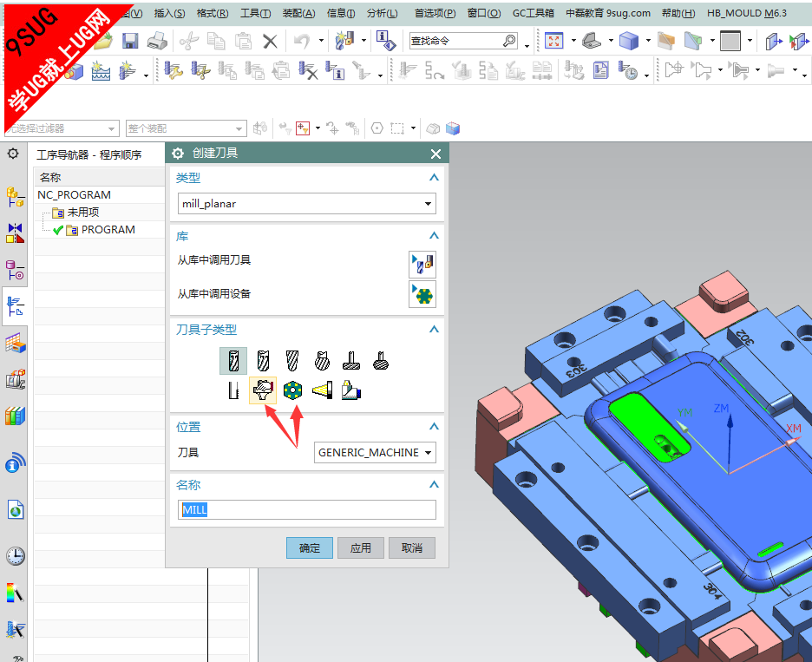This screenshot has width=812, height=662.
Task: Click the object information toolbar icon
Action: pyautogui.click(x=386, y=41)
